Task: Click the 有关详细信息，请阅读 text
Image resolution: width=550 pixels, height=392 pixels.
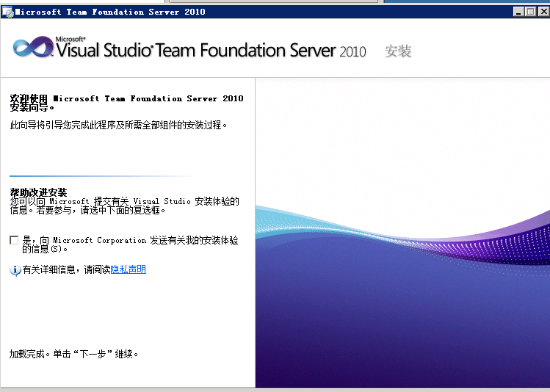Action: 66,269
